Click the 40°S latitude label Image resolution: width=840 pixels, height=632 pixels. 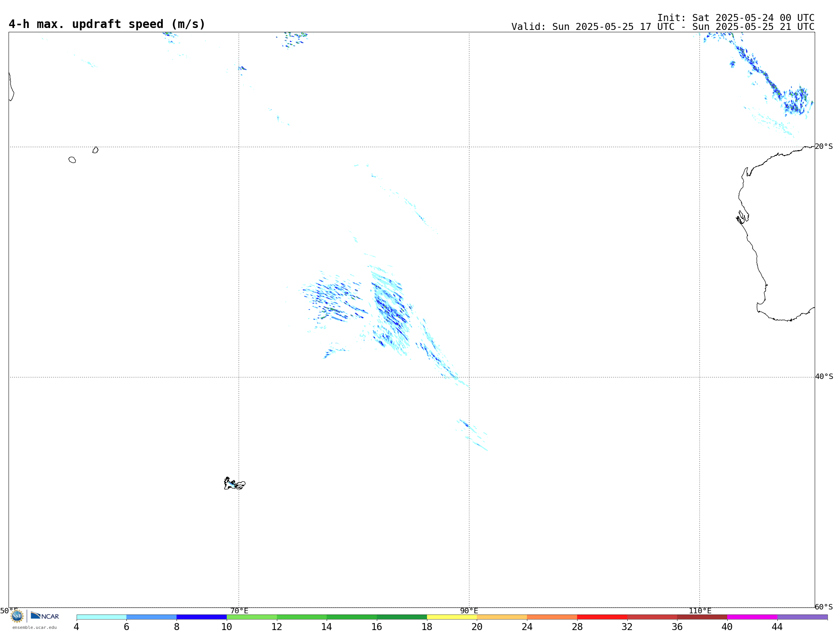[x=824, y=377]
